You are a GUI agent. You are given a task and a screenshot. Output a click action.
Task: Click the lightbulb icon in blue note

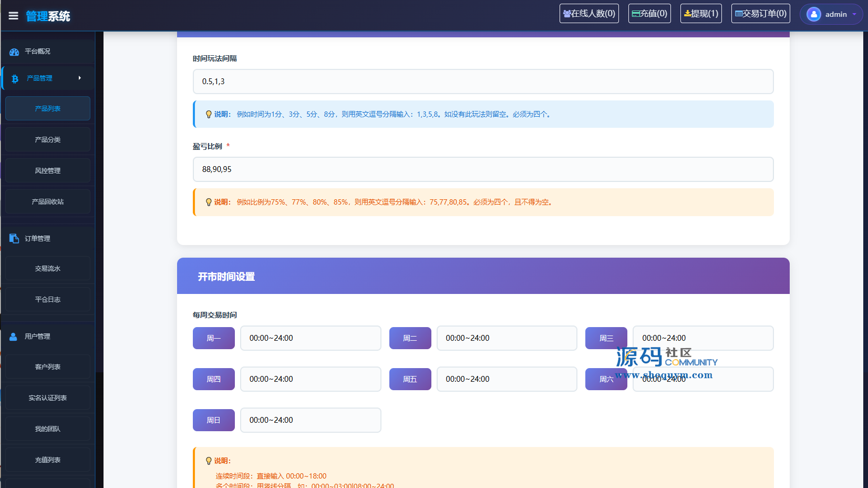pyautogui.click(x=209, y=114)
